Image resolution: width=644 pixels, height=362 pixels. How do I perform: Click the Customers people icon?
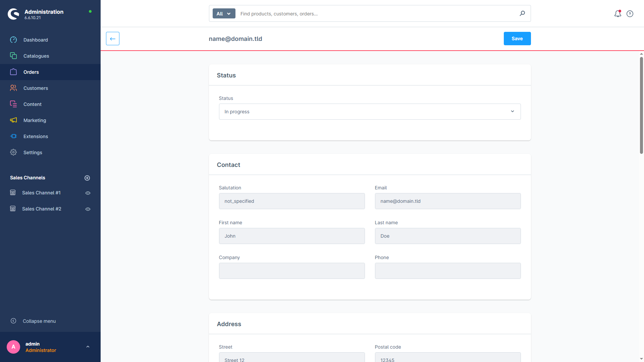click(x=13, y=88)
